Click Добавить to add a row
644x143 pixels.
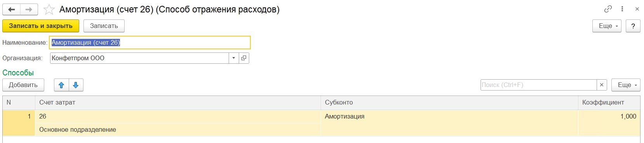pyautogui.click(x=23, y=85)
